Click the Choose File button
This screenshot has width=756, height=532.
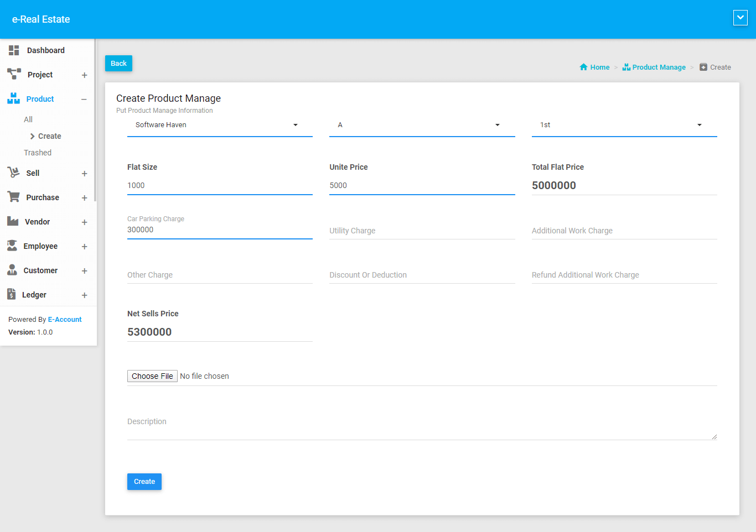point(152,376)
